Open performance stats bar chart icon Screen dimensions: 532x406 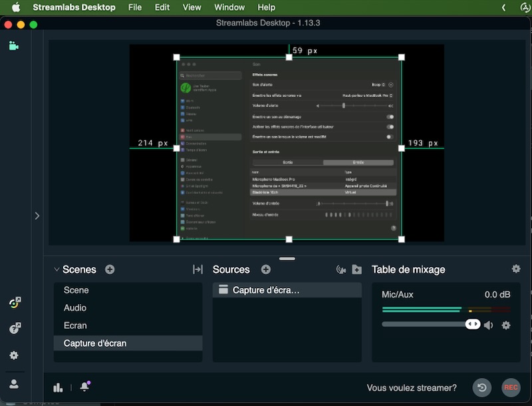point(58,387)
